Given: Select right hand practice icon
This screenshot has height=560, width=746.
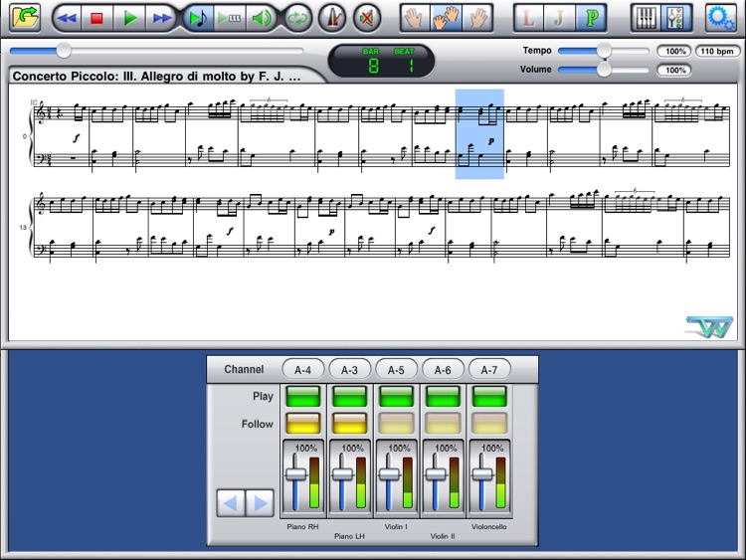Looking at the screenshot, I should 477,18.
